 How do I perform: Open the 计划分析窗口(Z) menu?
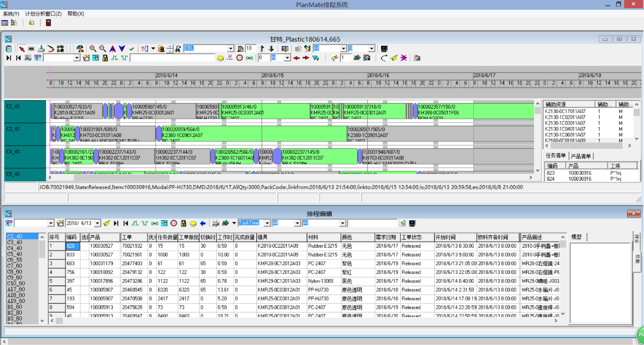43,14
